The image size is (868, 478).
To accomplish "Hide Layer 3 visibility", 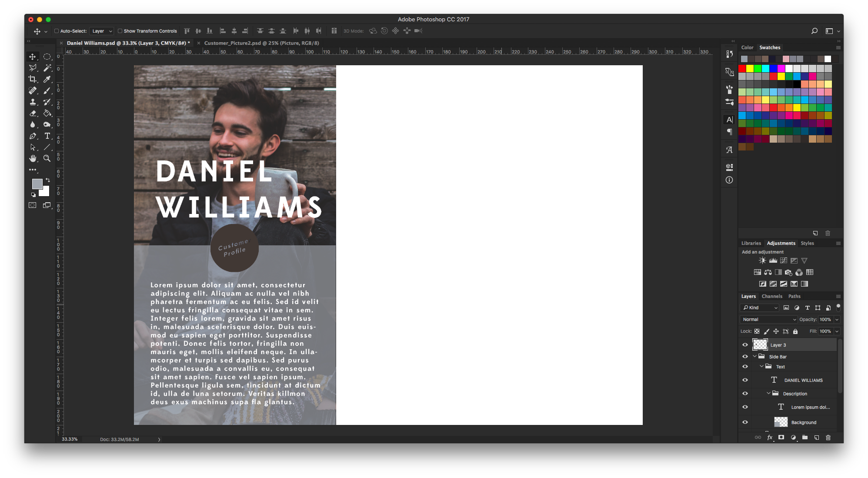I will point(745,345).
